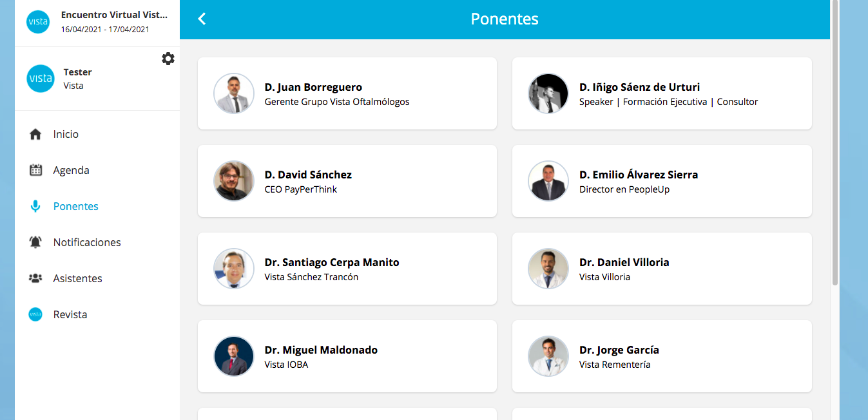Open the Agenda menu item
This screenshot has width=868, height=420.
[x=71, y=171]
